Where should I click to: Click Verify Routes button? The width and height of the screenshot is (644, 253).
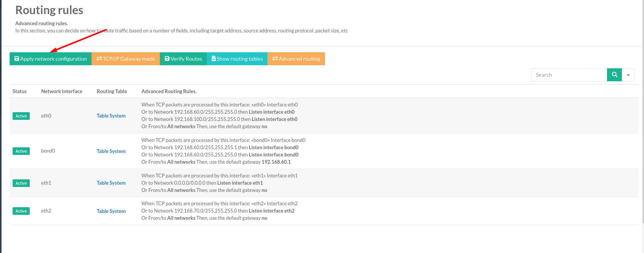(x=183, y=59)
